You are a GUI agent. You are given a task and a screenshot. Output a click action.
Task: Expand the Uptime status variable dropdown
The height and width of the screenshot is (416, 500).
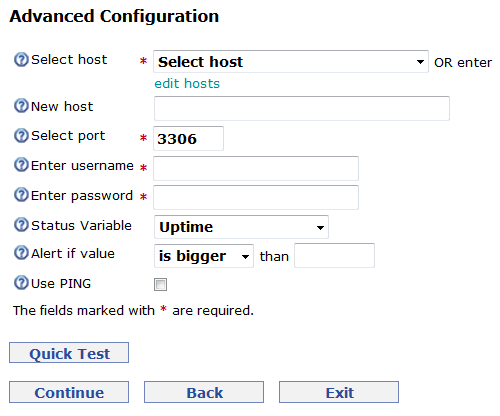[x=241, y=227]
